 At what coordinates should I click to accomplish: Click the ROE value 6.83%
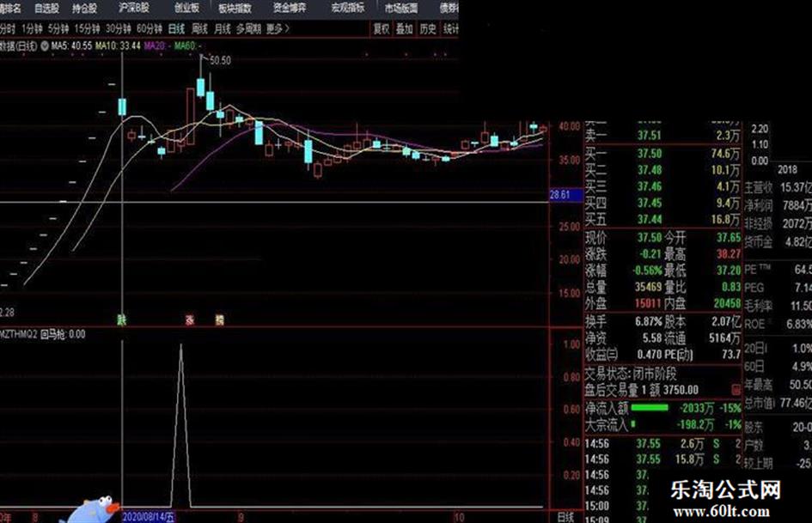tap(799, 324)
